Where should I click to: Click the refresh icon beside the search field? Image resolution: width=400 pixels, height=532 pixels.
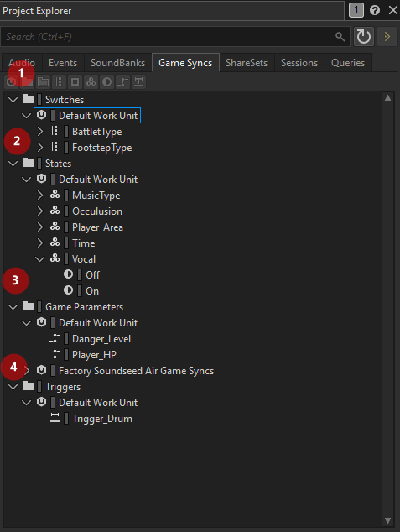[364, 37]
